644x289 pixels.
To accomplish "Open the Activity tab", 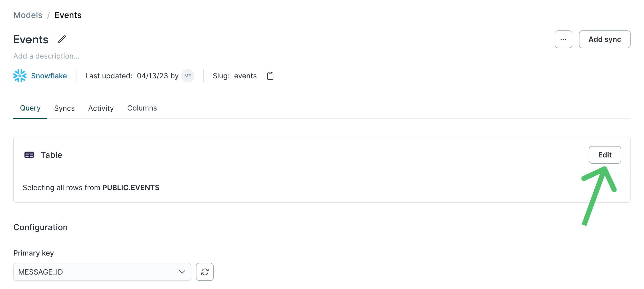I will [x=101, y=108].
